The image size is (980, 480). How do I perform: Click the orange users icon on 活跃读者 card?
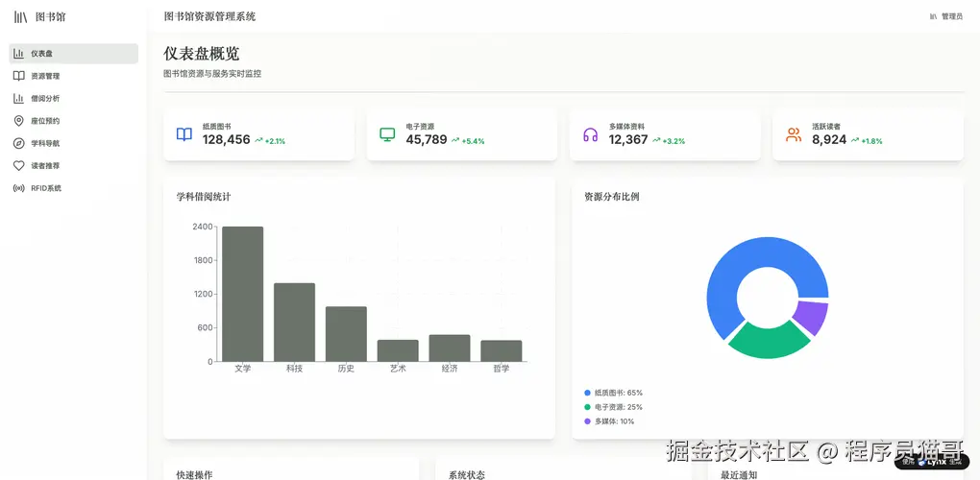(x=794, y=134)
